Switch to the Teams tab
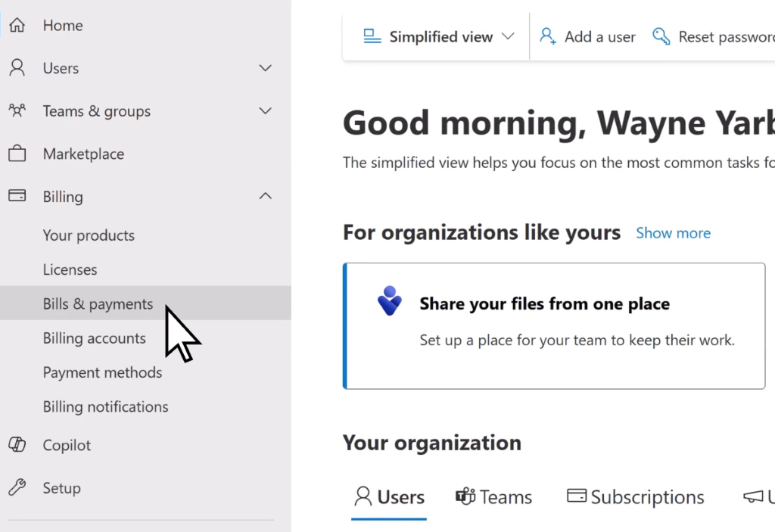The image size is (775, 532). point(493,497)
